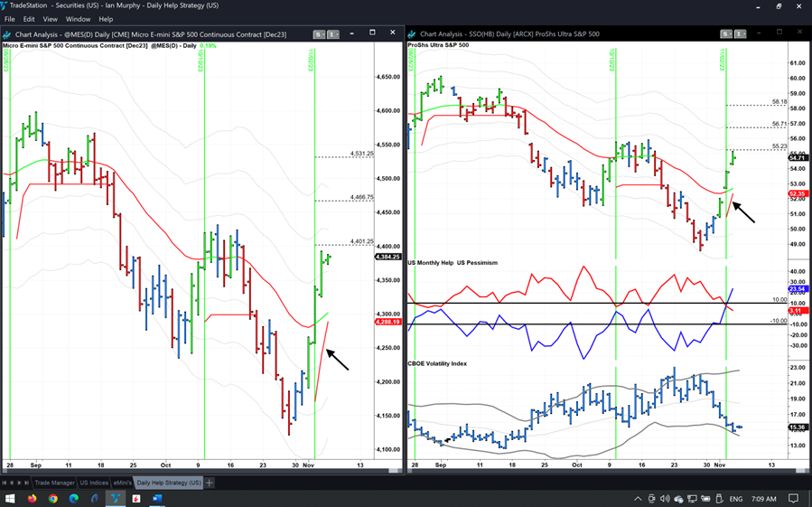
Task: Switch to the US Indices workspace tab
Action: click(x=94, y=483)
